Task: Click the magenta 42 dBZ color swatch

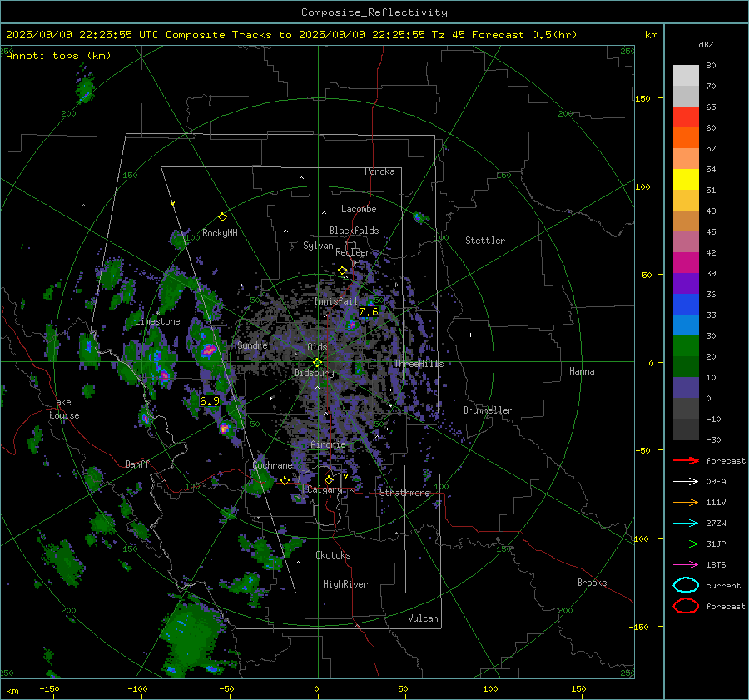Action: pos(686,263)
